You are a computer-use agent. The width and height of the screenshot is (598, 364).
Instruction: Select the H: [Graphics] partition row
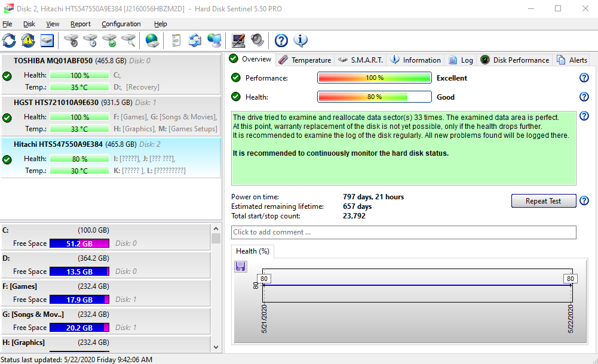(x=106, y=344)
